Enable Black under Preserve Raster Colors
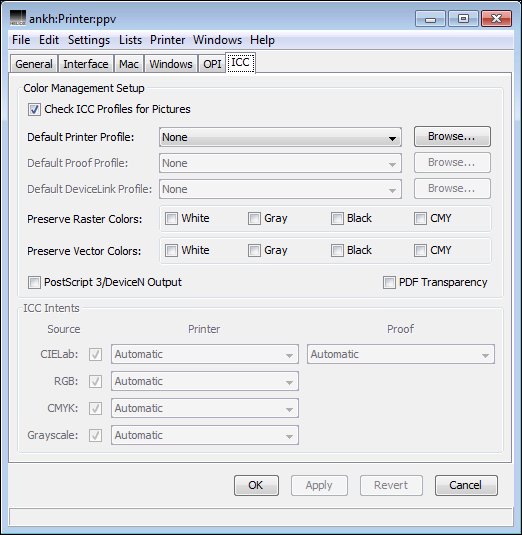This screenshot has height=535, width=522. (337, 218)
